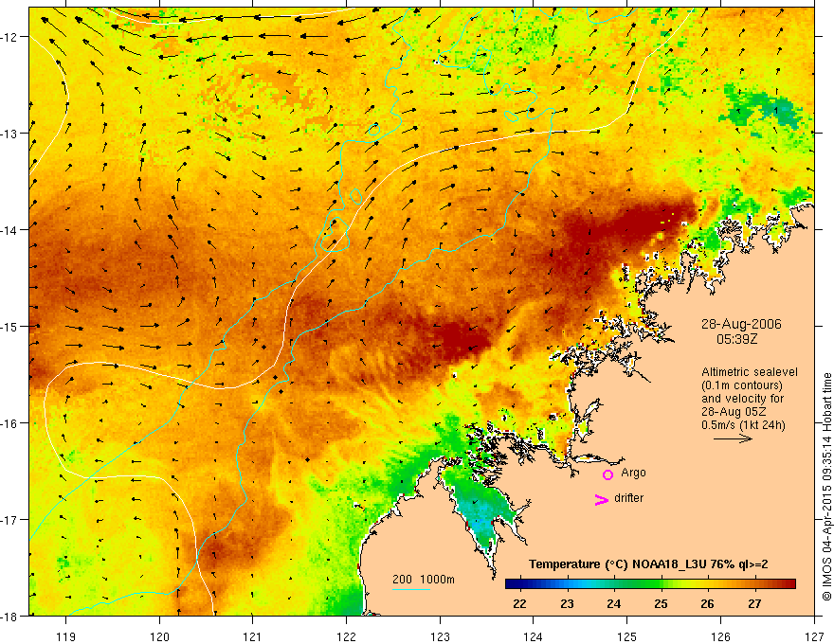Click the 120 longitude axis label
The width and height of the screenshot is (834, 644).
[159, 636]
